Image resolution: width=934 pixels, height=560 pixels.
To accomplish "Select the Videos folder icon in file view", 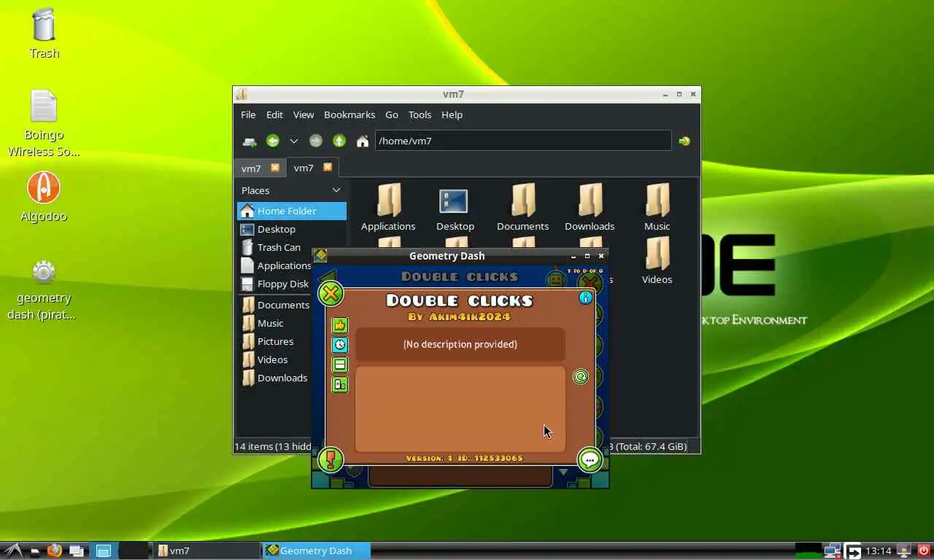I will coord(657,260).
